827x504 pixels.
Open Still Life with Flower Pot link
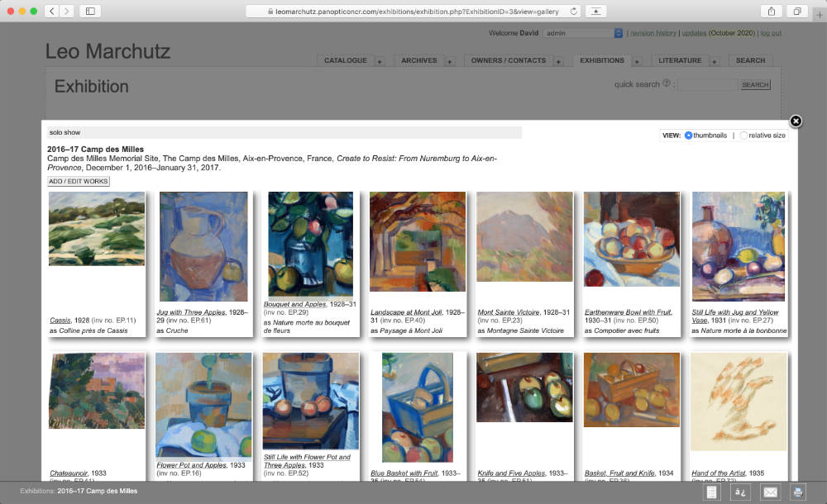(307, 461)
